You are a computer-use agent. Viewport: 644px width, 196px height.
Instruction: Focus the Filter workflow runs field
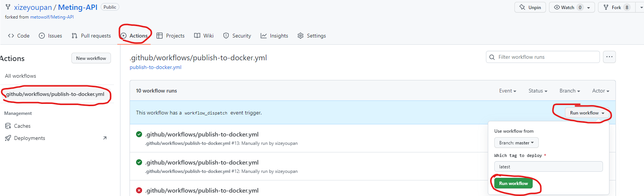543,57
